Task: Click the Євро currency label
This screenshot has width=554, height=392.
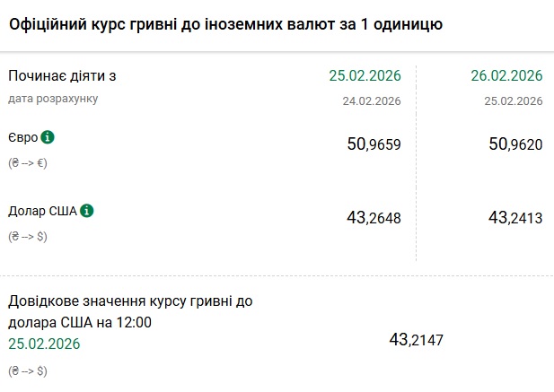Action: 22,138
